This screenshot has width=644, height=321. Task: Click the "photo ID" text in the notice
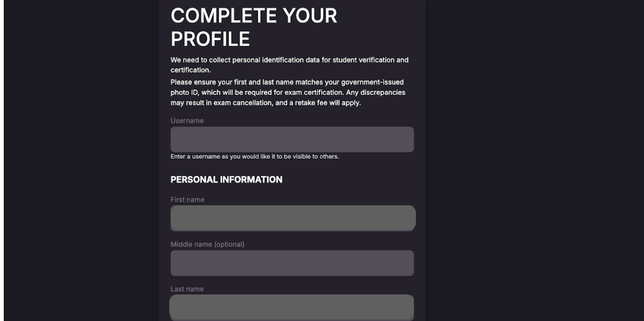(184, 92)
